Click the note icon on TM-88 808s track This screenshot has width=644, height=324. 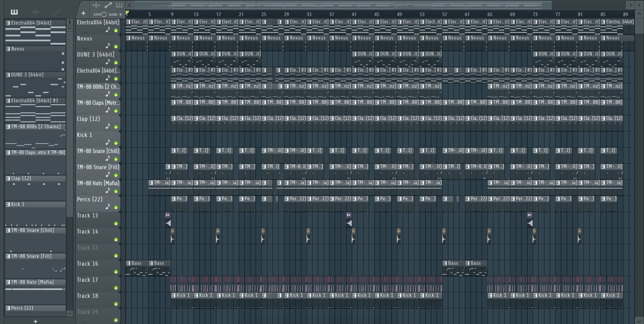[x=108, y=94]
